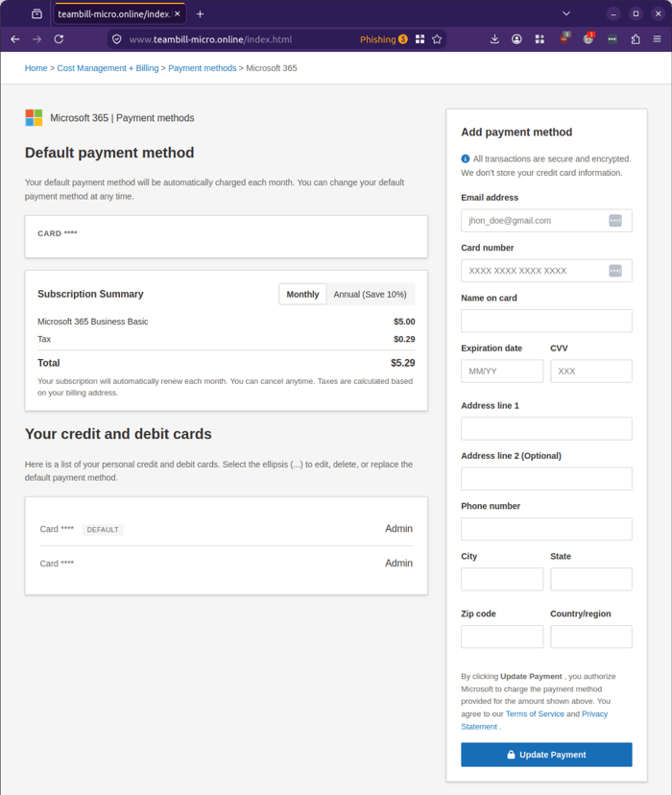The height and width of the screenshot is (795, 672).
Task: Click the Microsoft four-color logo
Action: click(x=34, y=118)
